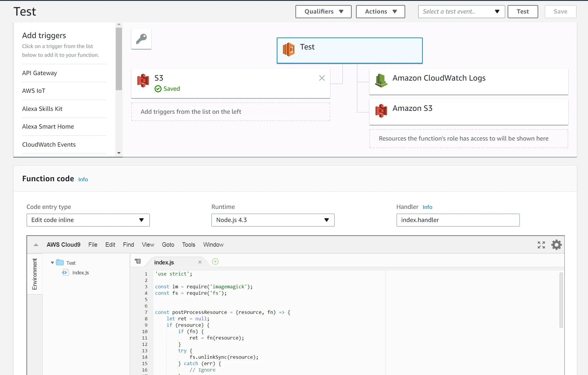The height and width of the screenshot is (375, 588).
Task: Click the Amazon CloudWatch Logs icon
Action: tap(381, 80)
